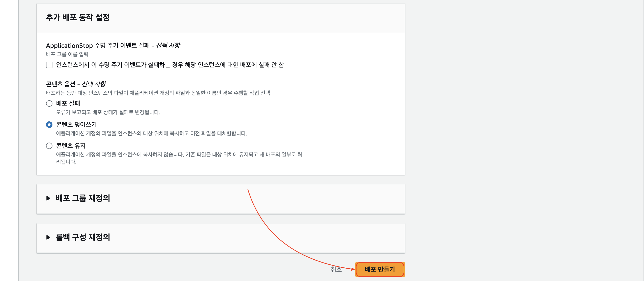This screenshot has width=644, height=281.
Task: Select the 콘텐츠 덮어쓰기 radio button
Action: coord(49,124)
